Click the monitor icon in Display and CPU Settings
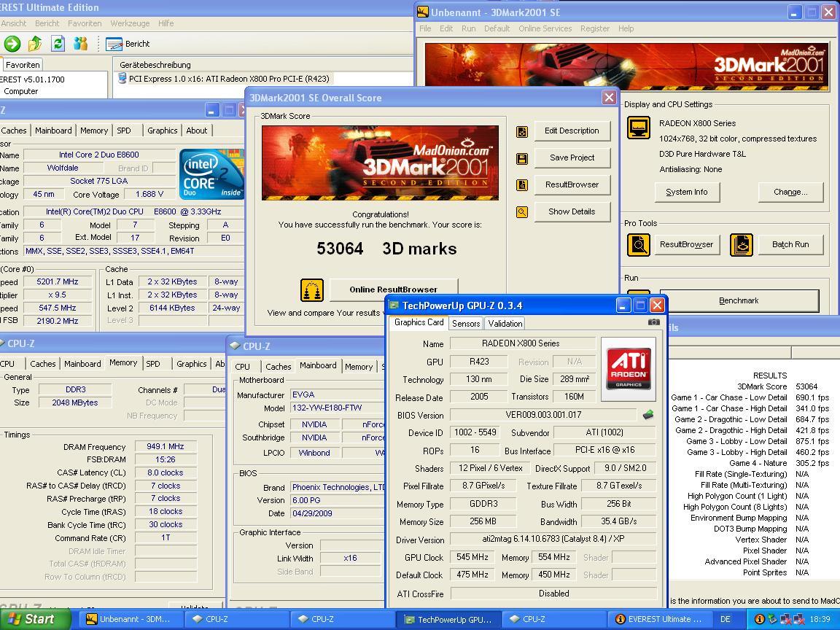 [x=639, y=128]
